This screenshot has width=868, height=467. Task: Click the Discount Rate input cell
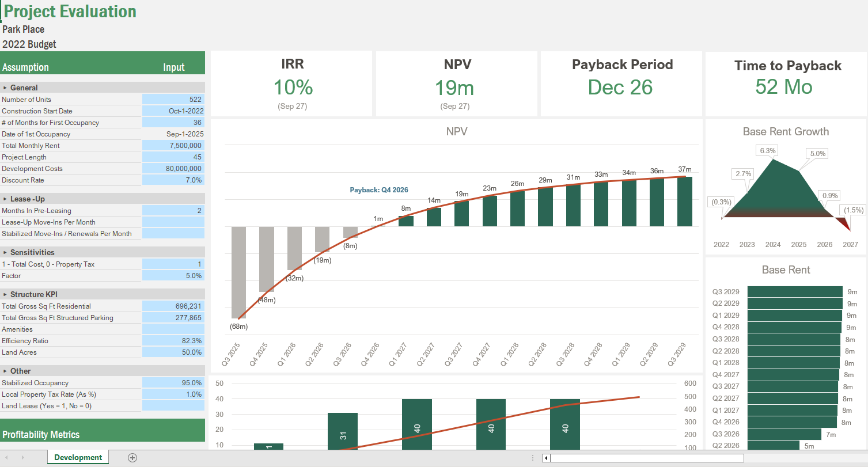click(173, 180)
